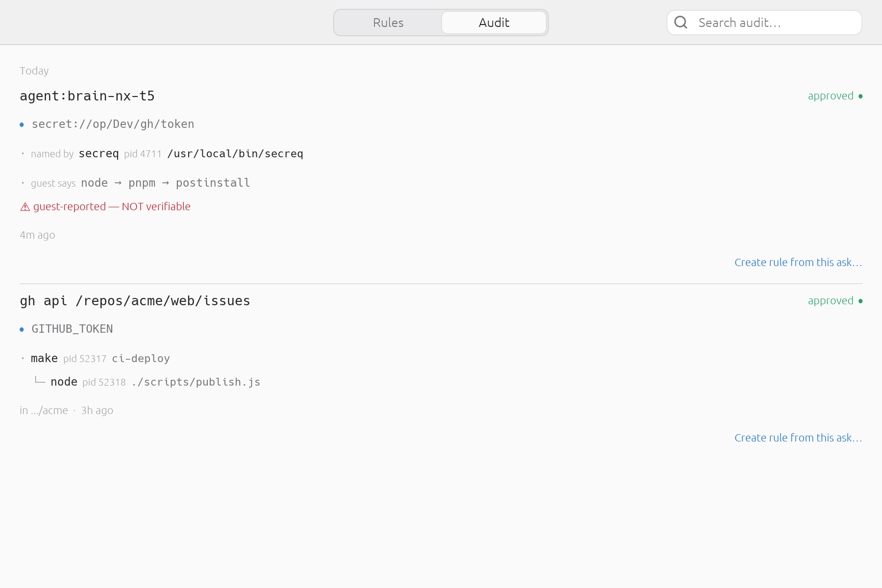Select the GITHUB_TOKEN secret name
882x588 pixels.
click(x=72, y=329)
